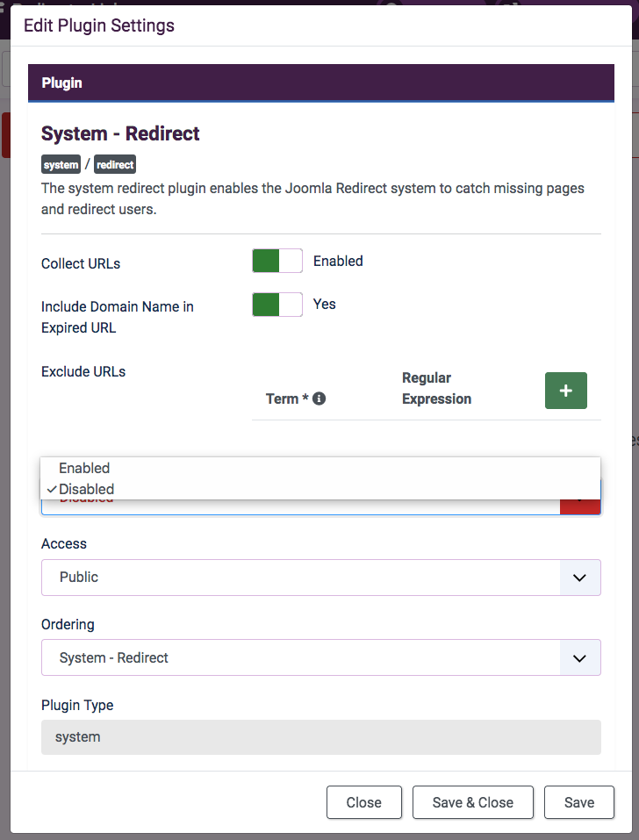Screen dimensions: 639x840
Task: Click the red status dropdown arrow
Action: pyautogui.click(x=580, y=506)
